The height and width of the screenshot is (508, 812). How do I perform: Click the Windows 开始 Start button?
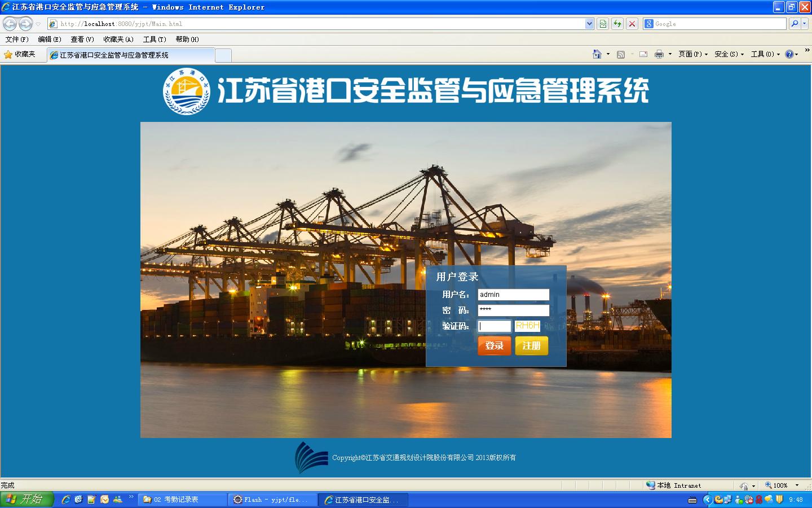pos(27,500)
